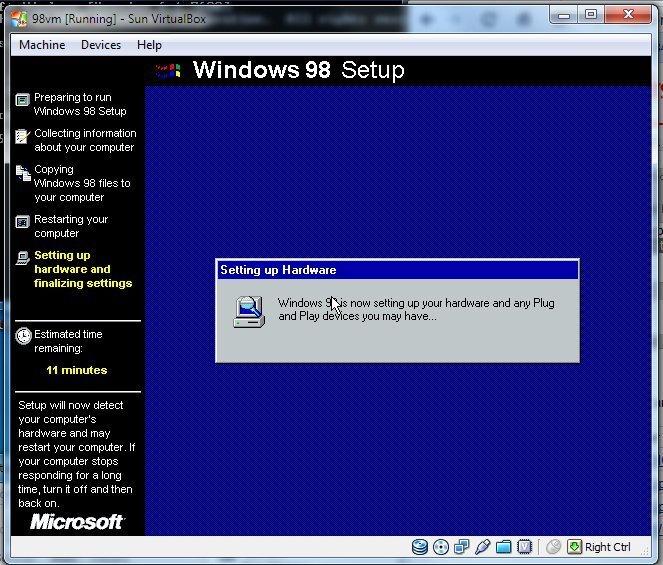Maximize the 98vm VirtualBox window
This screenshot has height=565, width=663.
[590, 15]
